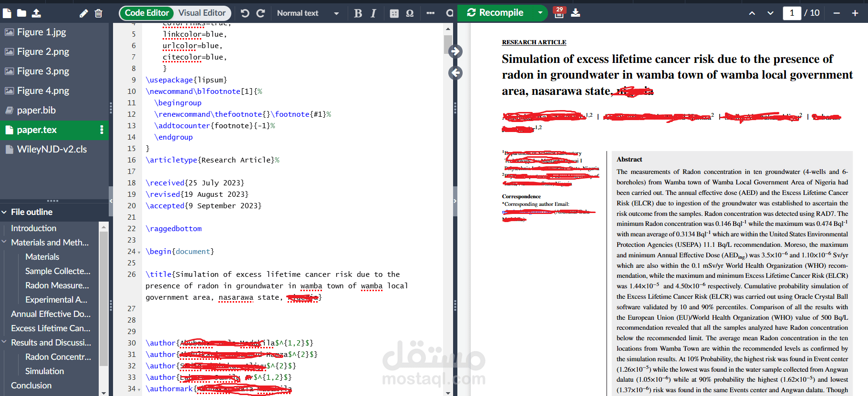
Task: Open the logs icon with 29 badge
Action: point(559,12)
